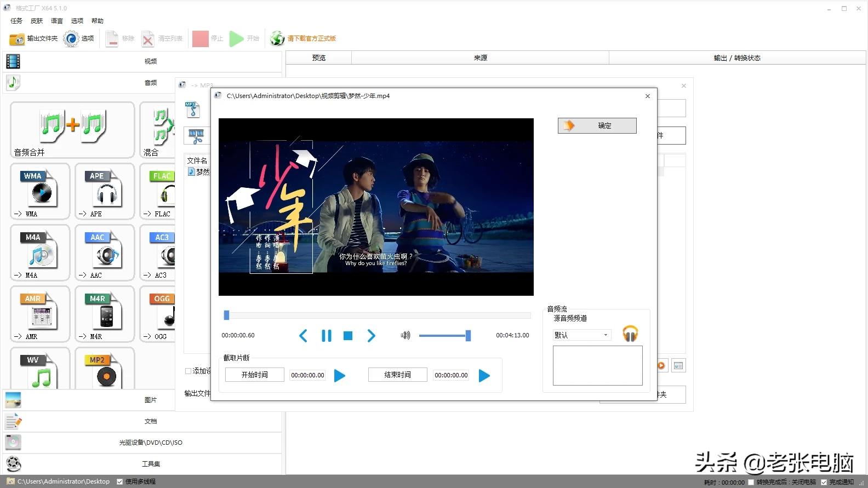Select the WV conversion format icon
Screen dimensions: 868x488
tap(41, 368)
